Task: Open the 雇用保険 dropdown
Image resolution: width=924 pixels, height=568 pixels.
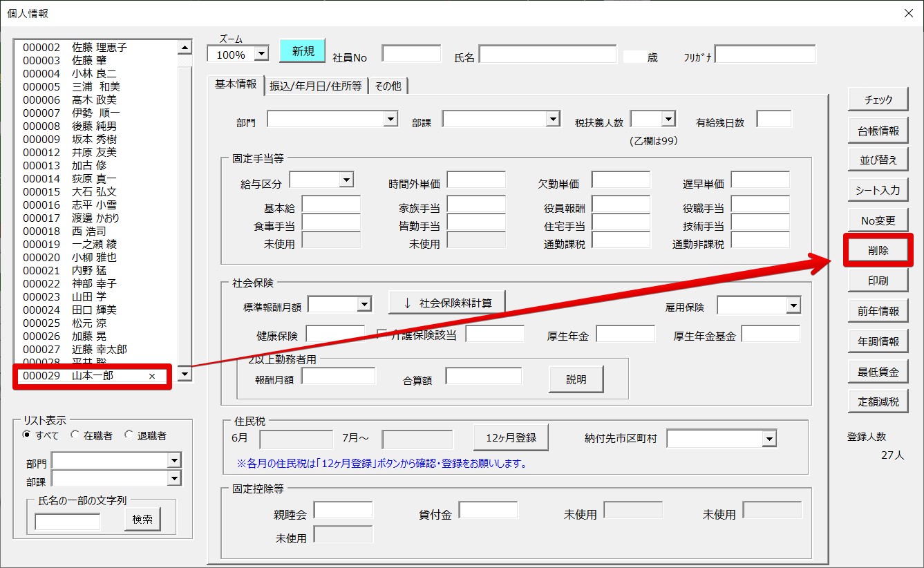Action: pyautogui.click(x=793, y=305)
